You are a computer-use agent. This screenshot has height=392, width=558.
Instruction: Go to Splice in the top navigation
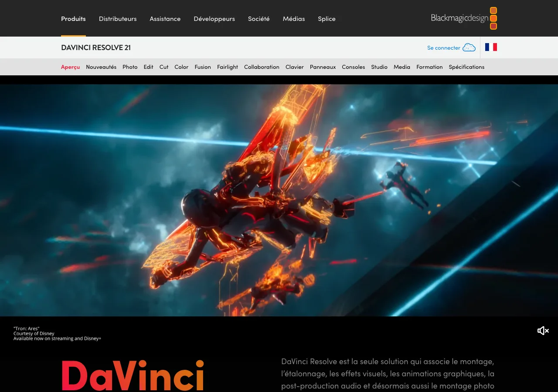(327, 19)
